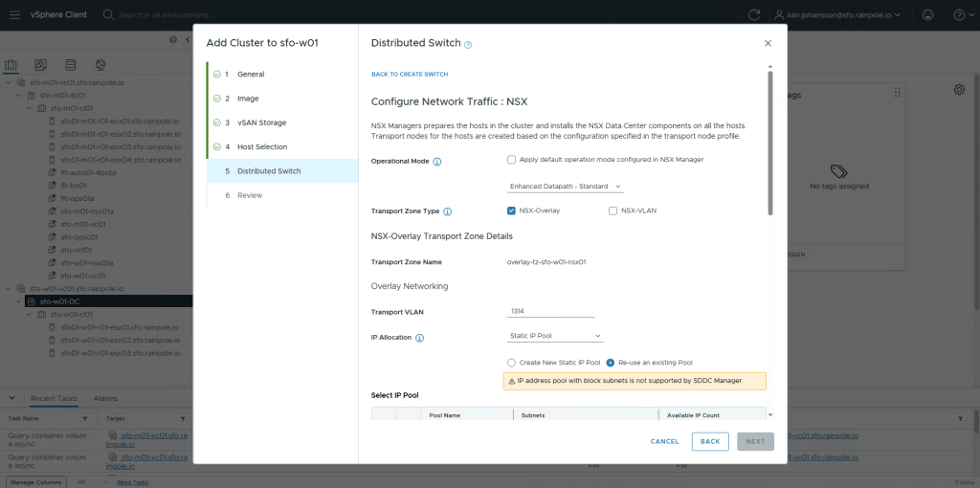Image resolution: width=980 pixels, height=488 pixels.
Task: Open Enhanced Datapath - Standard dropdown
Action: [565, 187]
